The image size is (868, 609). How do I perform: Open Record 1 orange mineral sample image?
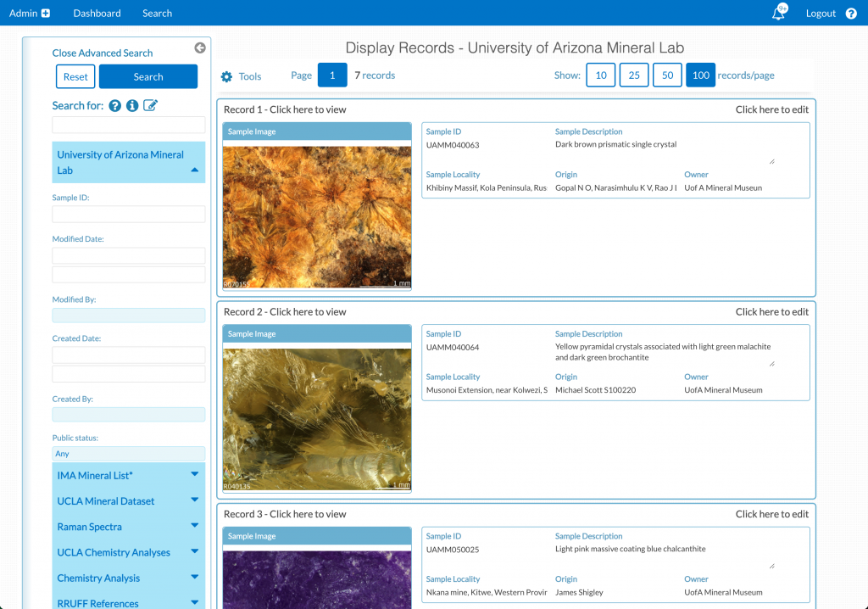point(317,216)
